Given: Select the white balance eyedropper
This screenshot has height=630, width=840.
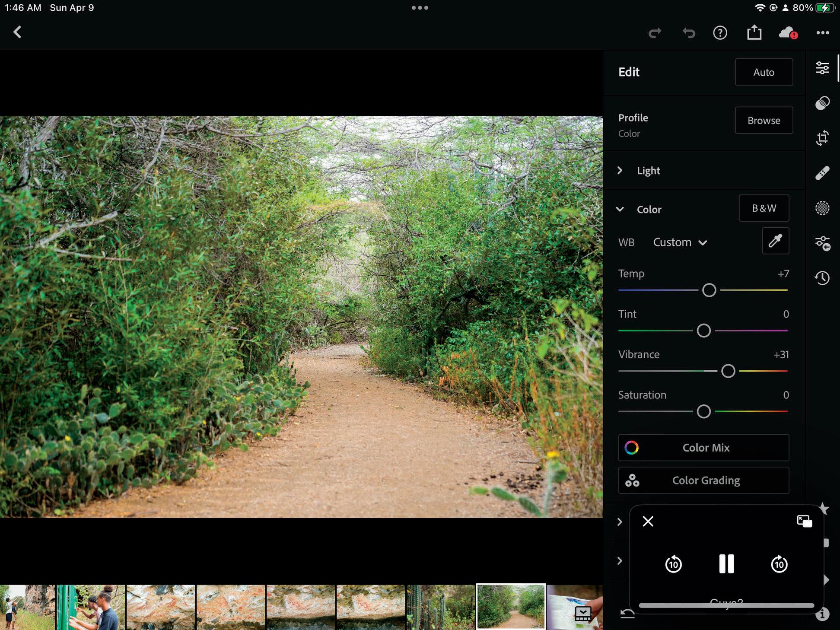Looking at the screenshot, I should click(x=775, y=241).
